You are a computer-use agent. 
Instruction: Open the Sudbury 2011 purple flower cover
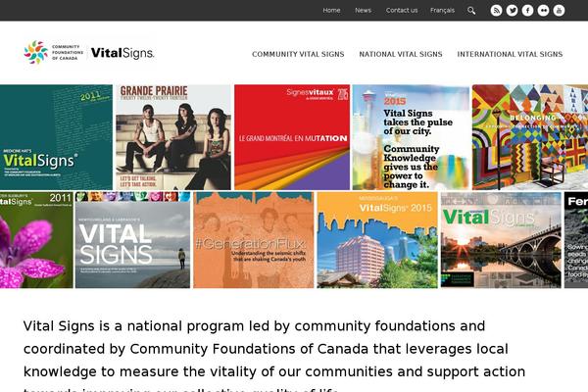tap(36, 240)
